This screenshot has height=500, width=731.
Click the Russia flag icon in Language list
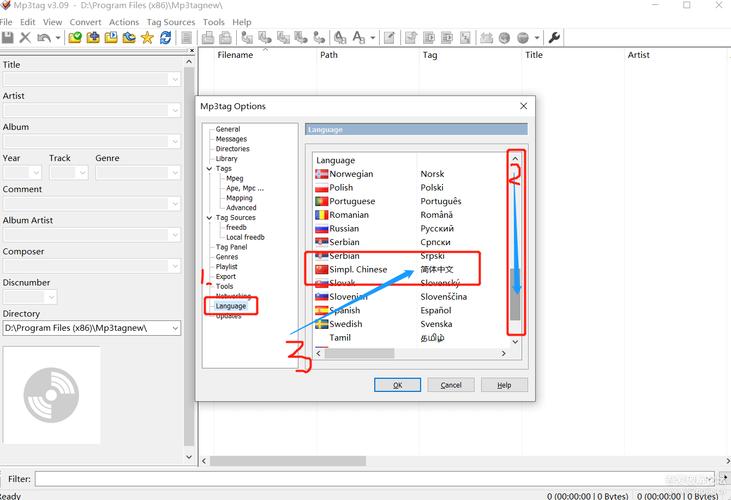(x=322, y=229)
